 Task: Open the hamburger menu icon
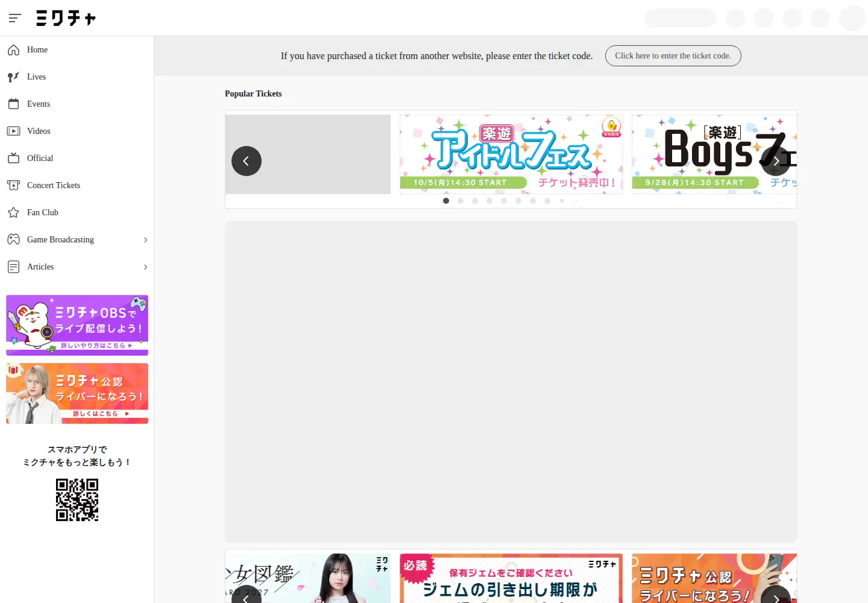[15, 18]
